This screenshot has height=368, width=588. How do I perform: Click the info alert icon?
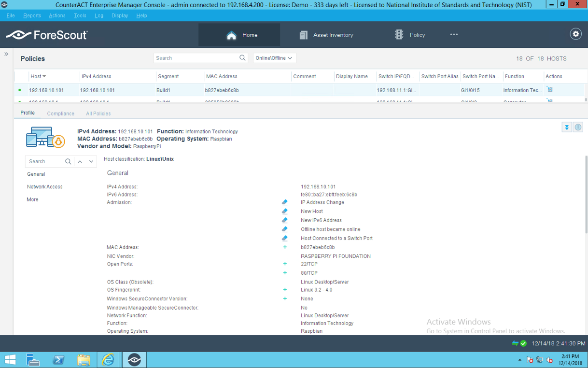point(578,127)
